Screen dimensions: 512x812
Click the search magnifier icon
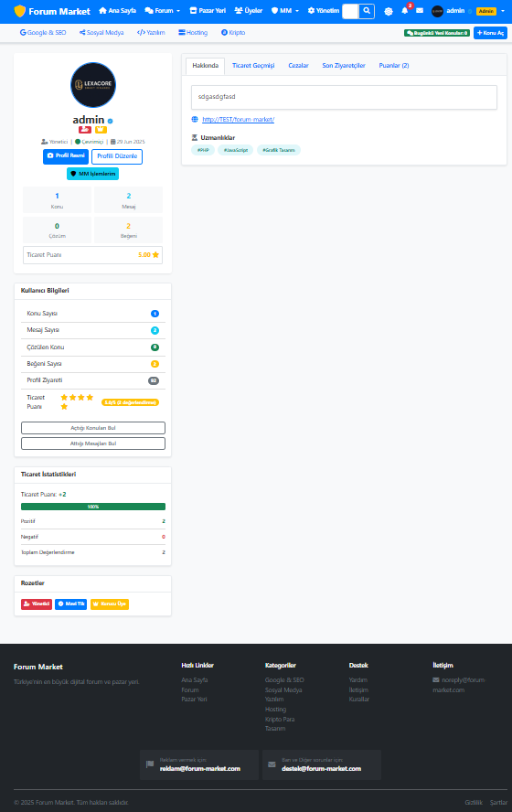click(367, 11)
